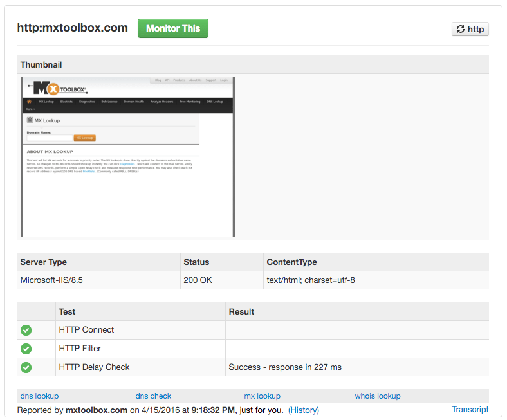
Task: Click the Status column header
Action: coord(222,262)
